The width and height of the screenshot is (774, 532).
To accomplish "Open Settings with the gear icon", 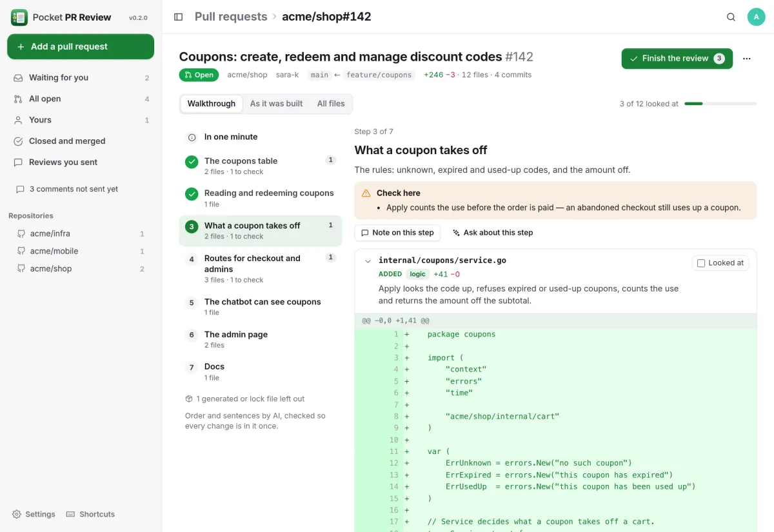I will pos(34,514).
